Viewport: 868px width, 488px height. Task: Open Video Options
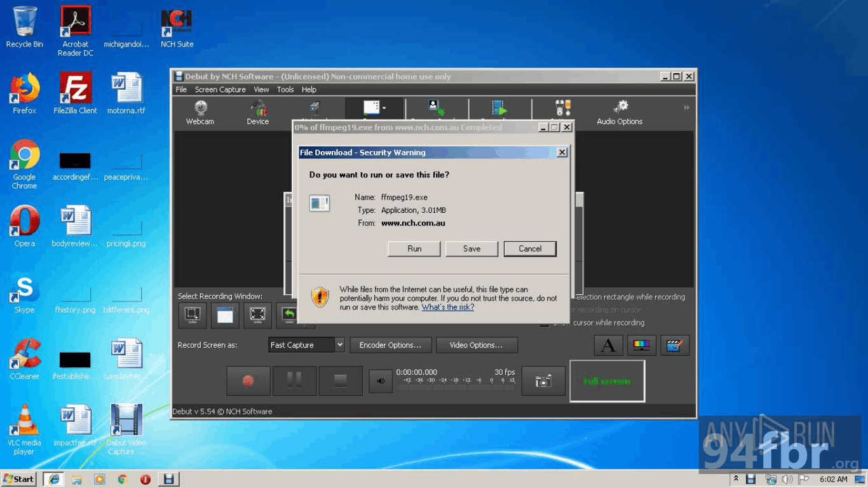tap(477, 345)
